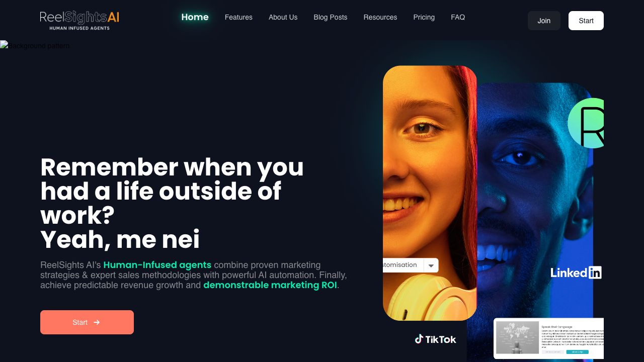Navigate to Blog Posts

pos(331,17)
